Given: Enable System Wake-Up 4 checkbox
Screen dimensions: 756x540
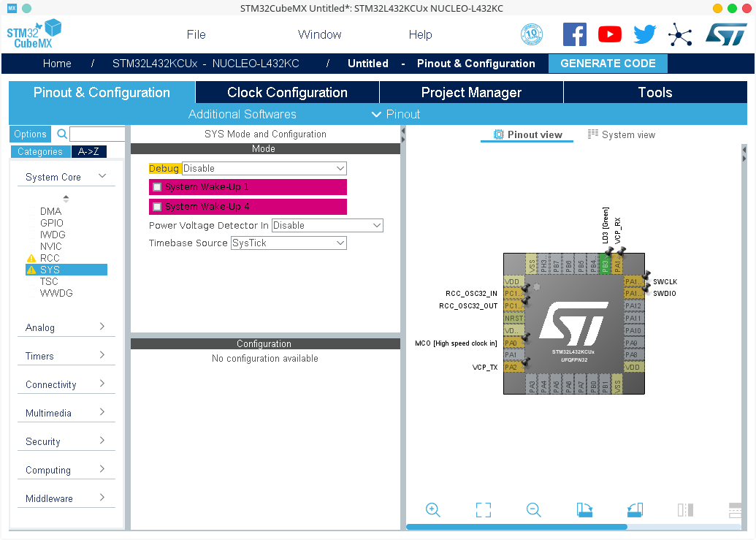Looking at the screenshot, I should (157, 207).
